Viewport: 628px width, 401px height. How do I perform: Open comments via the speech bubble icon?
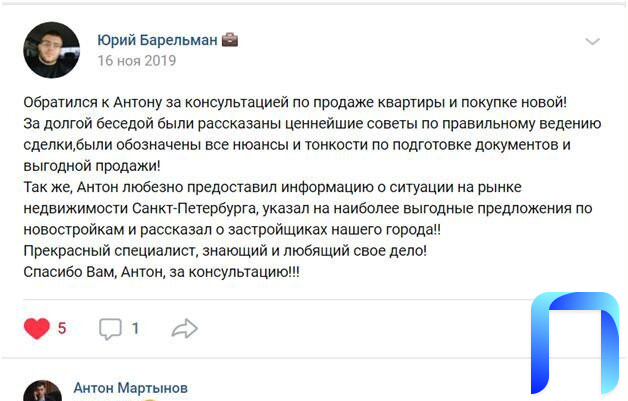click(110, 329)
